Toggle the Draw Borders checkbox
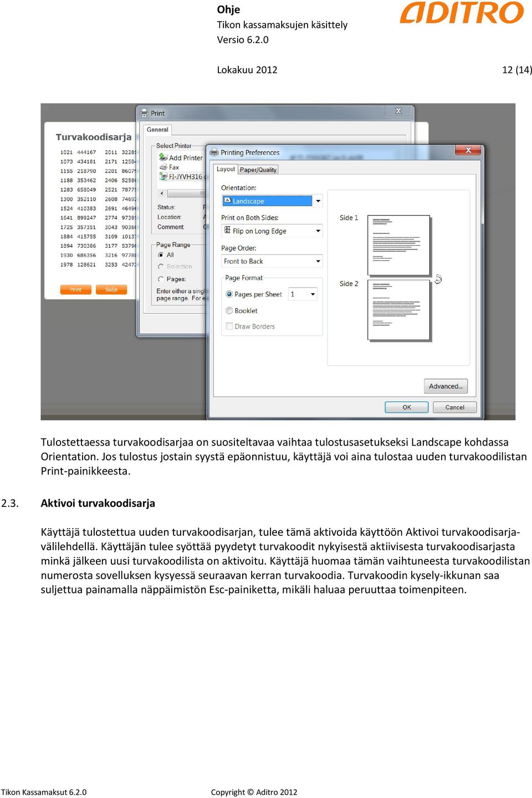This screenshot has height=798, width=532. 229,326
